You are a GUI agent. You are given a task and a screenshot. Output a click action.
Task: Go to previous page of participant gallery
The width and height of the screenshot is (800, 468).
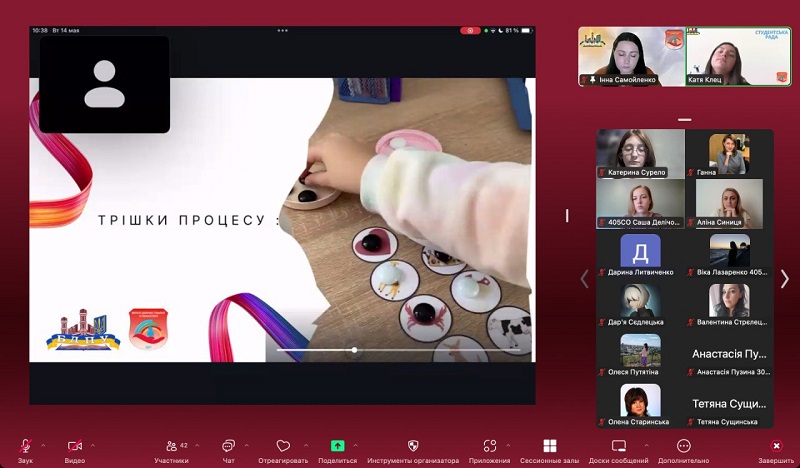pos(586,279)
